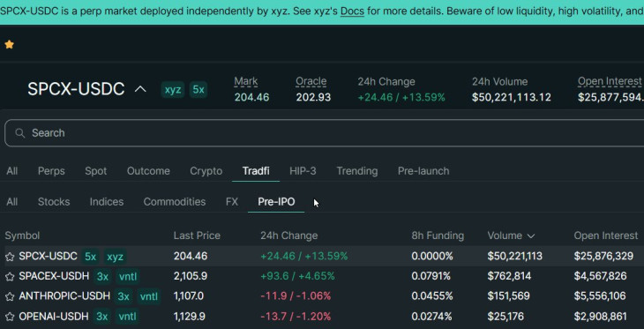Click the 1,107.0 last price cell
644x329 pixels.
[x=189, y=296]
